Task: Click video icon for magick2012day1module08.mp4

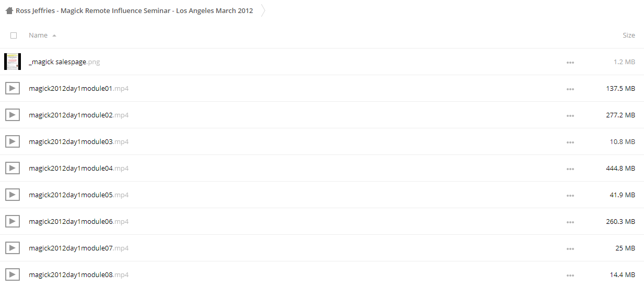Action: (13, 274)
